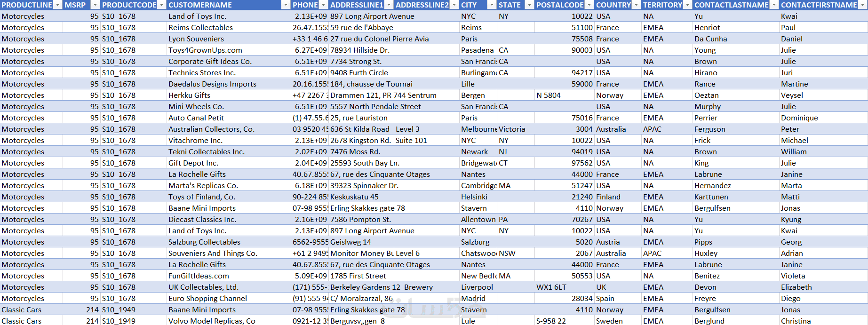Click the Euro Shopping Channel cell
Image resolution: width=868 pixels, height=325 pixels.
[229, 298]
